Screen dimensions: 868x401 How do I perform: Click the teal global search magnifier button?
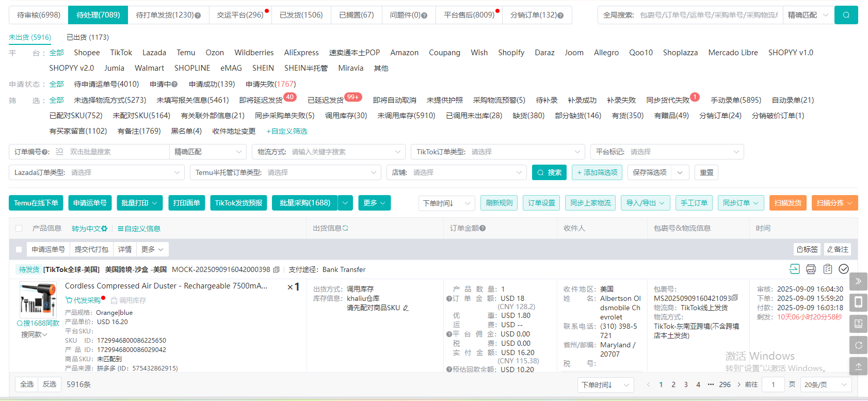pos(846,15)
